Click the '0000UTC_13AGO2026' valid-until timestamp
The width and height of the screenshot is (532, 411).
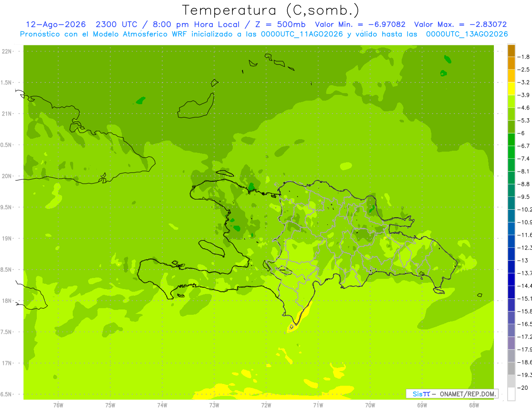[467, 34]
